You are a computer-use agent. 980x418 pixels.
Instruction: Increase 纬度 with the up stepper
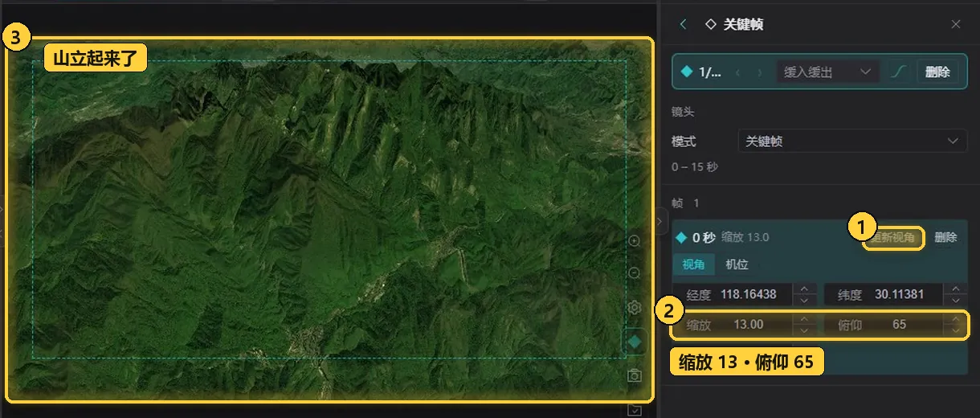(955, 289)
